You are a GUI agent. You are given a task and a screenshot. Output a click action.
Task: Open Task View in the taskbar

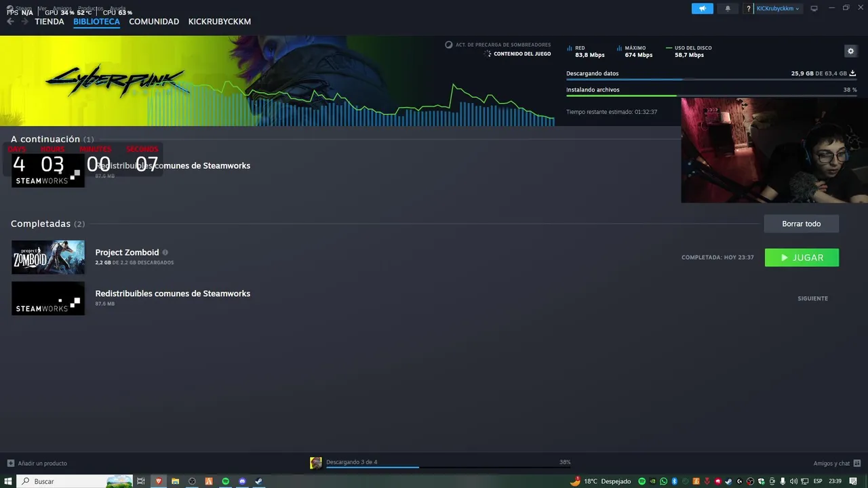tap(141, 481)
